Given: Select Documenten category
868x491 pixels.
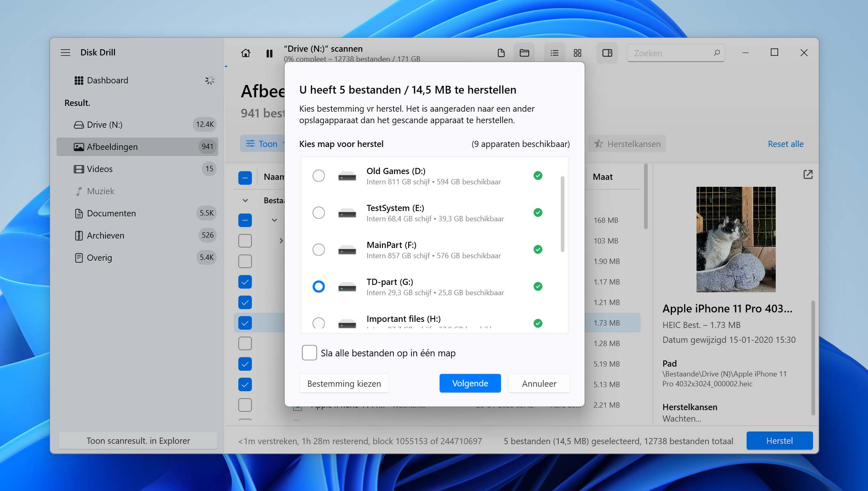Looking at the screenshot, I should 137,213.
